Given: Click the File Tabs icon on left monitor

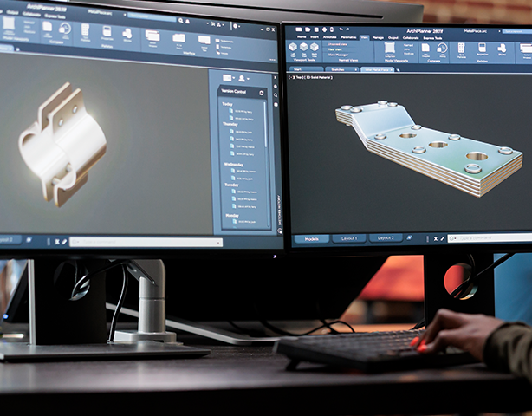Looking at the screenshot, I should pos(178,38).
